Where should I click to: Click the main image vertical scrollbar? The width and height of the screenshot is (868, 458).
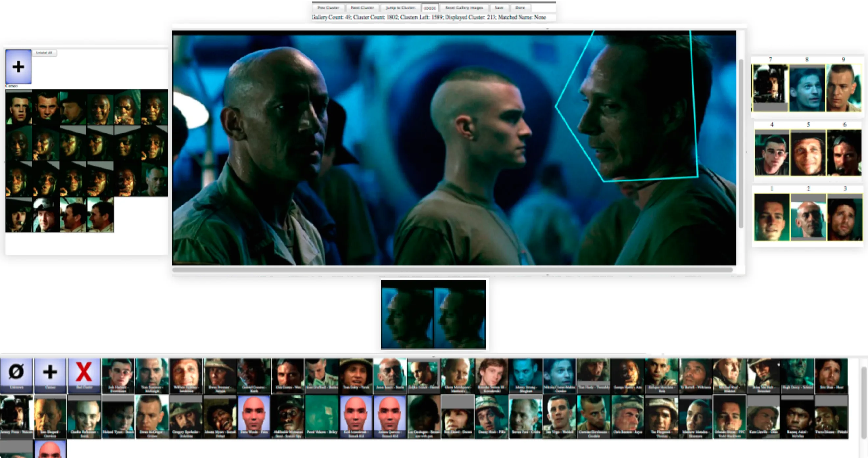(x=741, y=143)
